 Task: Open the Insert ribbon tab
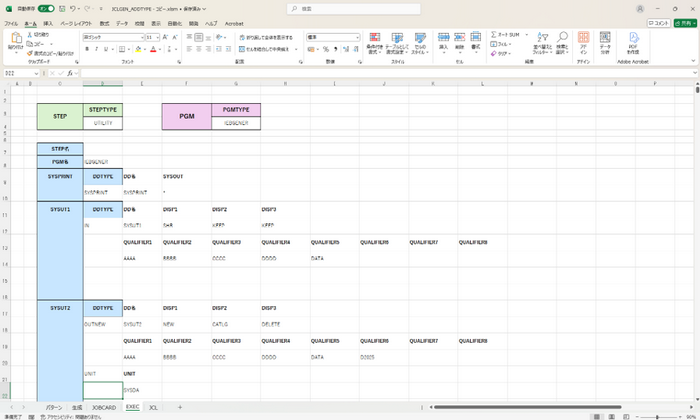48,24
